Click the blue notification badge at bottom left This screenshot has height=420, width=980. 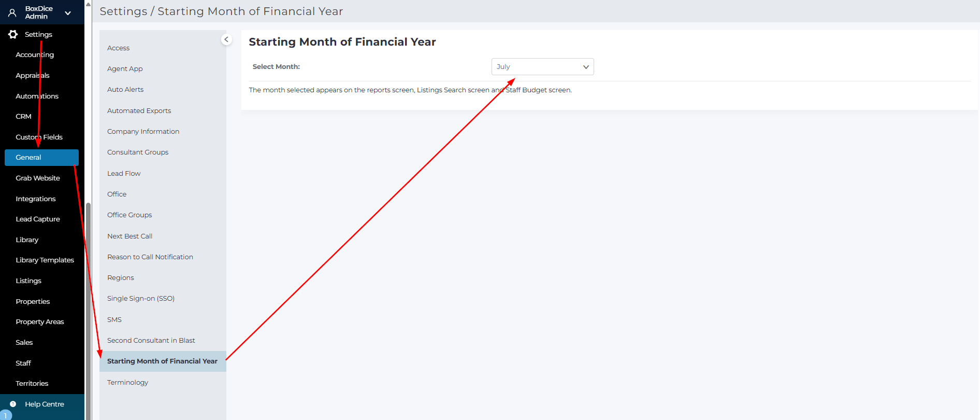pyautogui.click(x=5, y=415)
